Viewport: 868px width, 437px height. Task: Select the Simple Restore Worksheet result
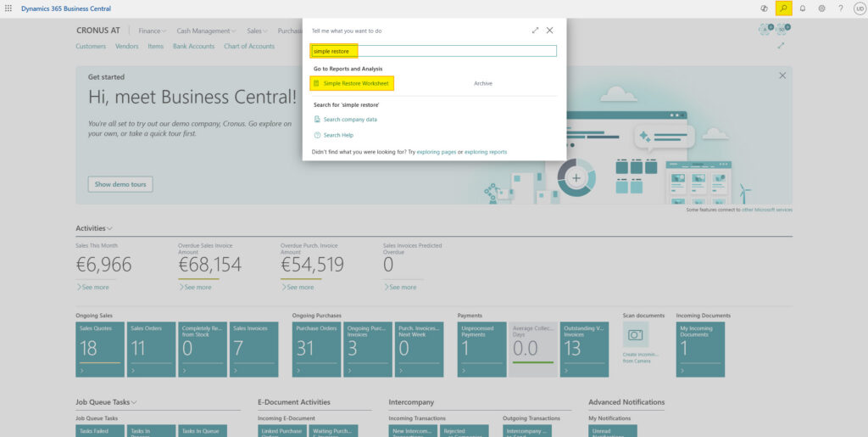pos(356,83)
